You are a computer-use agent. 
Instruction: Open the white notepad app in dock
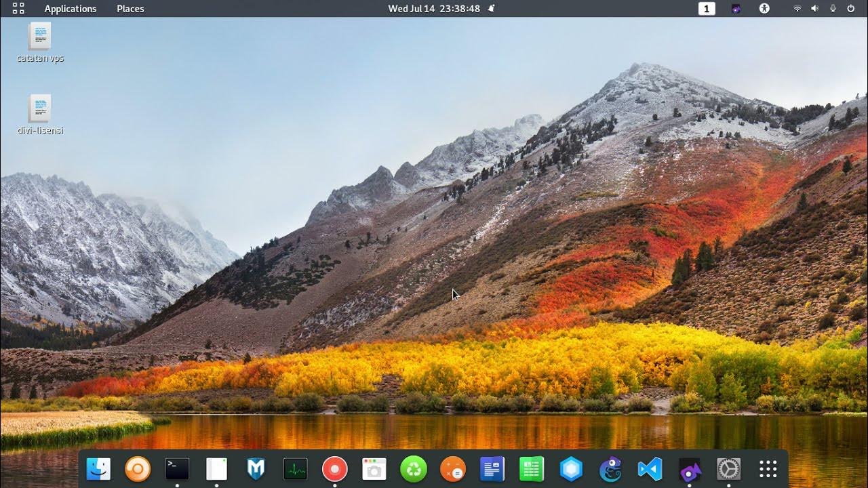tap(216, 468)
